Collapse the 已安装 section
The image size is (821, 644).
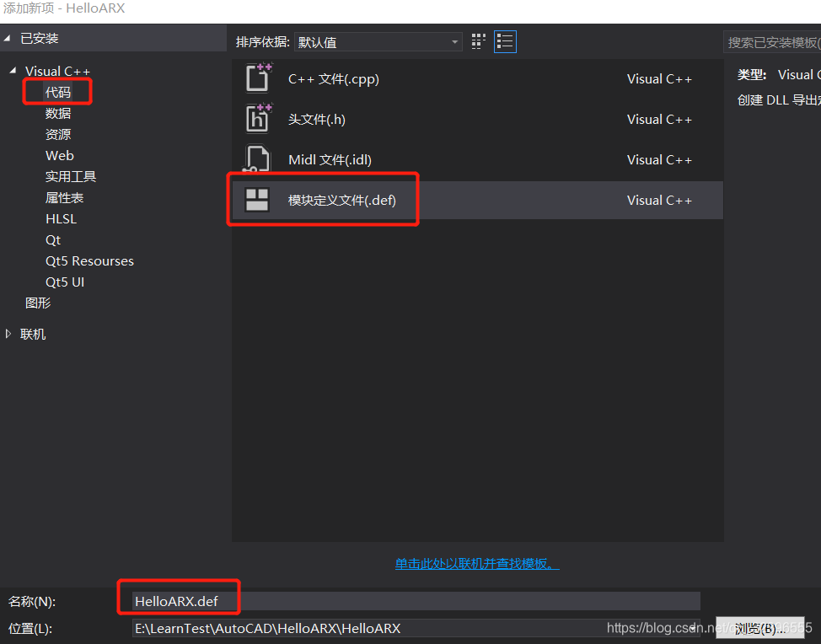(8, 38)
